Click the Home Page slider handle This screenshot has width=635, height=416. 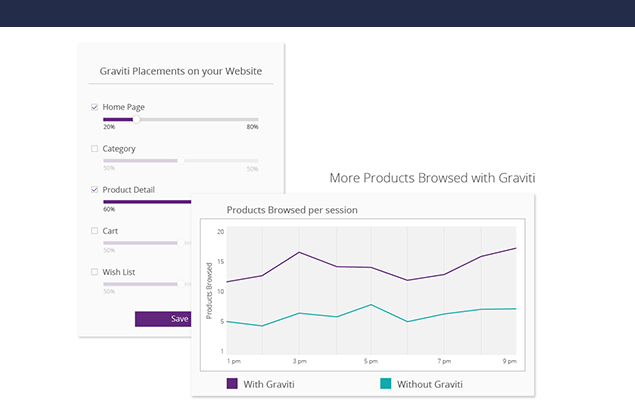pyautogui.click(x=136, y=119)
